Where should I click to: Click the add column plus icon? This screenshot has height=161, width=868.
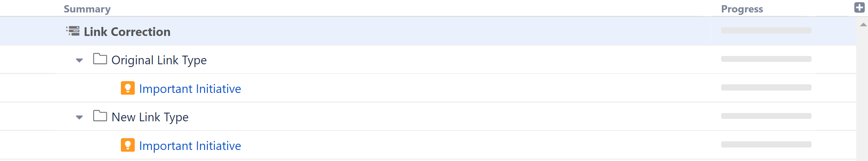859,7
